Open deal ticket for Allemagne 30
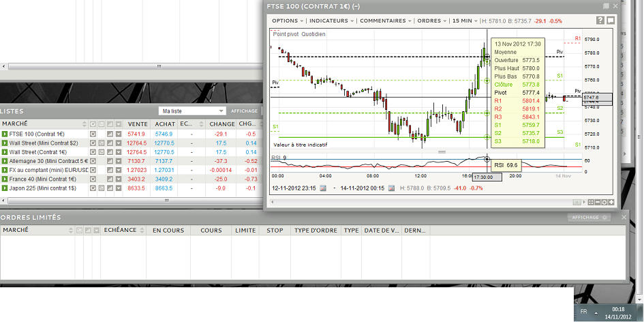 tap(5, 161)
